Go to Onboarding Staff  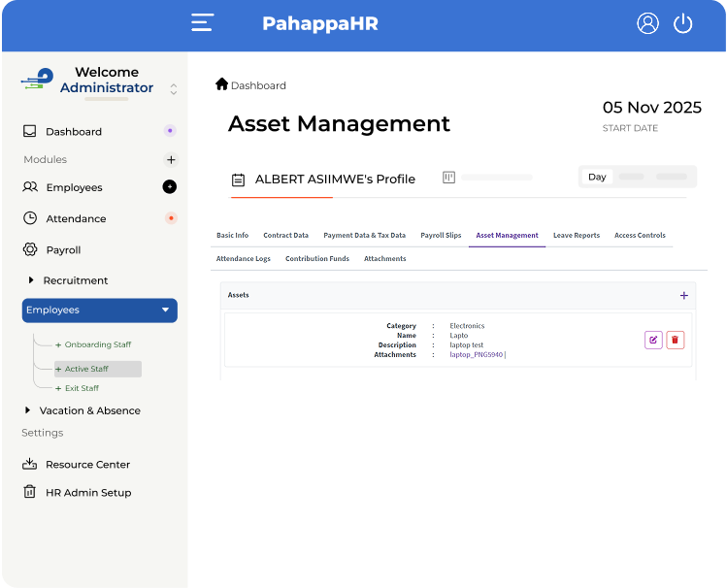pyautogui.click(x=97, y=344)
